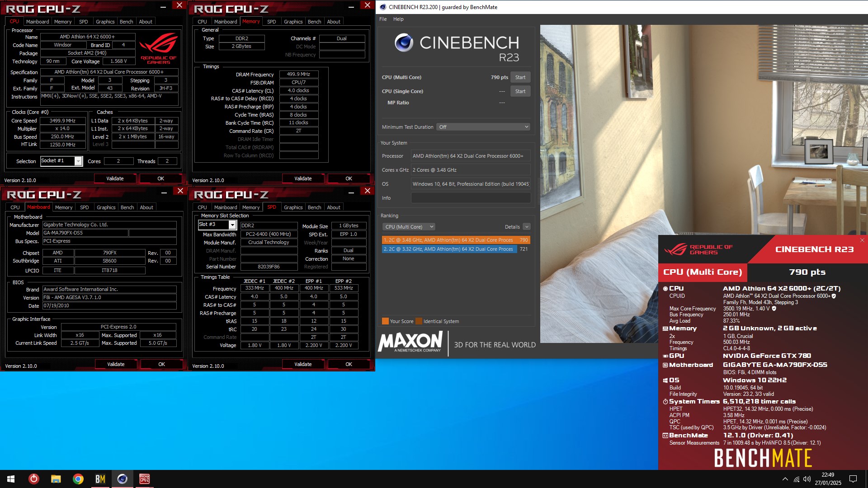Click Max Core Frequency verified shield icon

click(x=774, y=309)
